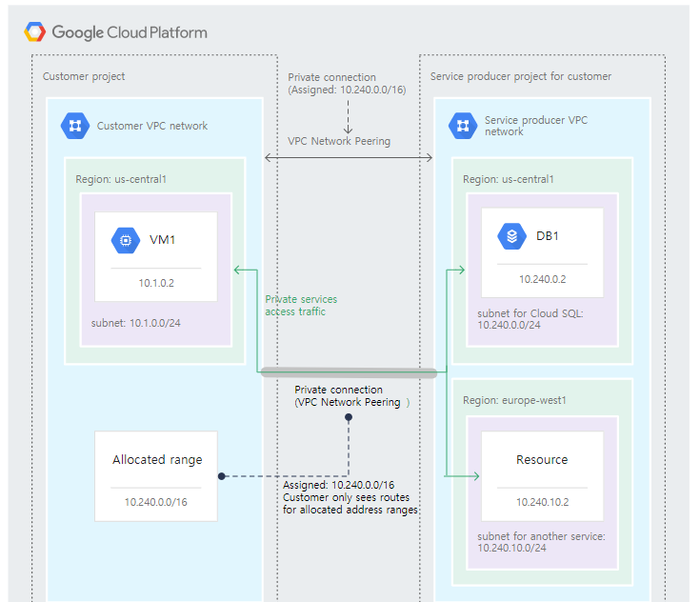Select the IP address 10.240.0.2
The width and height of the screenshot is (700, 602).
click(x=543, y=279)
